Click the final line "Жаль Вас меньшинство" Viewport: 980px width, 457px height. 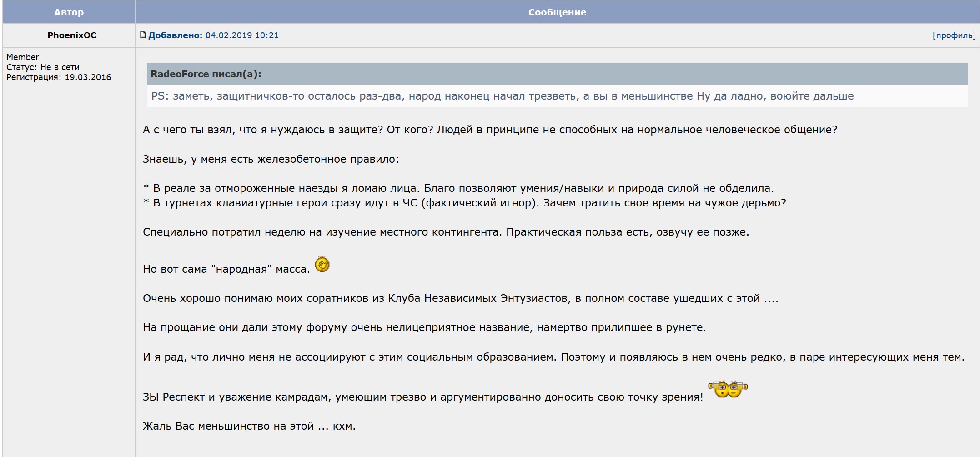(x=249, y=426)
